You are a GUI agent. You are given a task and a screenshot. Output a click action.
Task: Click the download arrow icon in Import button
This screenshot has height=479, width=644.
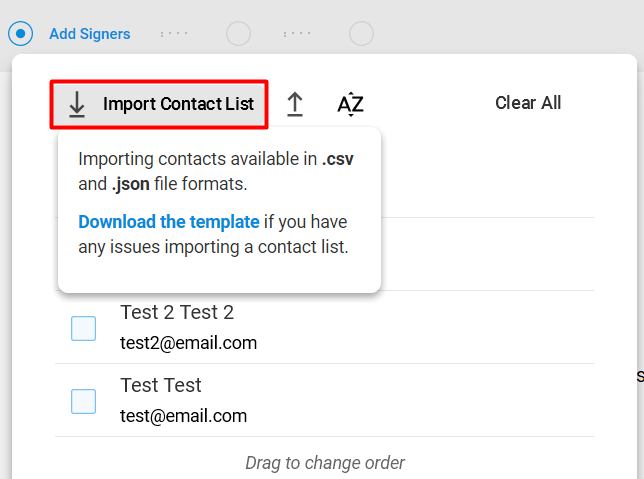coord(77,104)
